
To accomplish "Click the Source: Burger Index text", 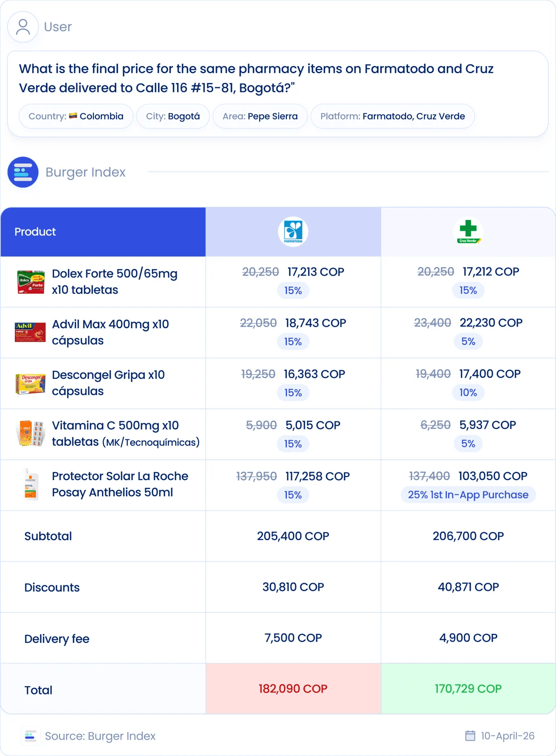I will pos(100,736).
